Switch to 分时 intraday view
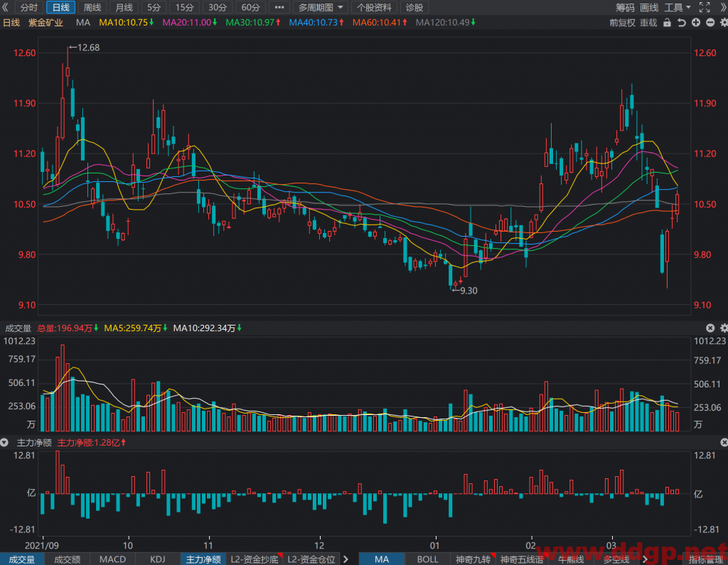This screenshot has width=728, height=565. click(x=28, y=7)
